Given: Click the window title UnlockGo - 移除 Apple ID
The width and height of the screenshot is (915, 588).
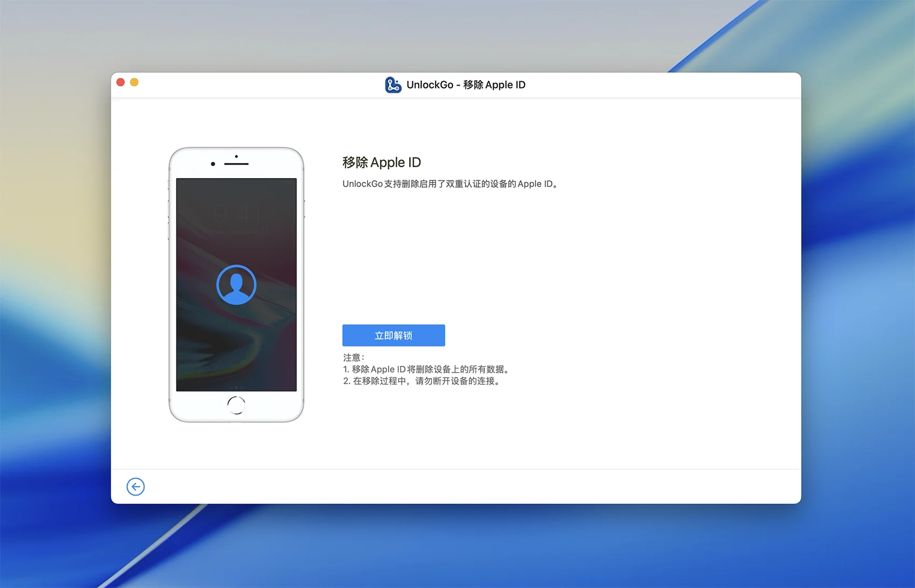Looking at the screenshot, I should (466, 85).
